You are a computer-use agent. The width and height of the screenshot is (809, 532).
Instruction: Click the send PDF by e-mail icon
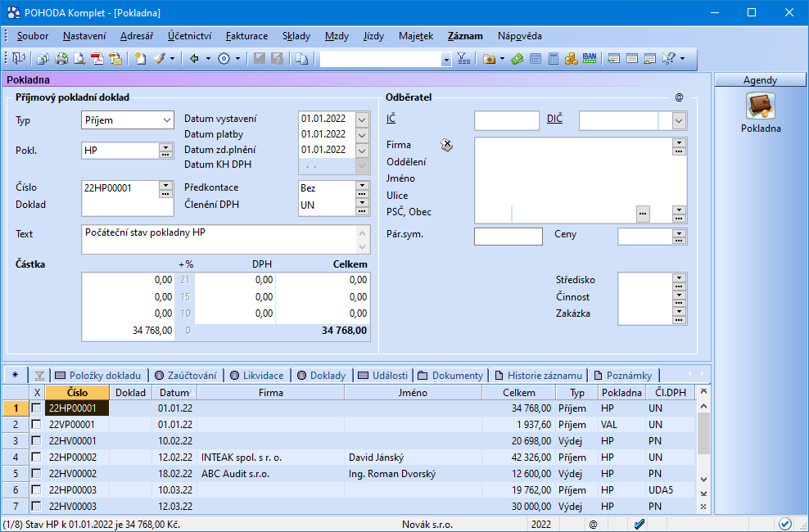[x=115, y=59]
